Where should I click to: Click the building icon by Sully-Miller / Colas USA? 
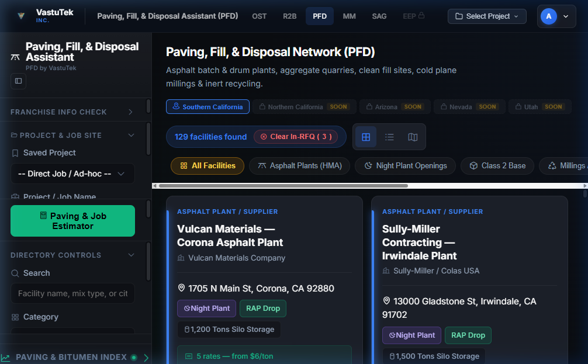pyautogui.click(x=386, y=271)
